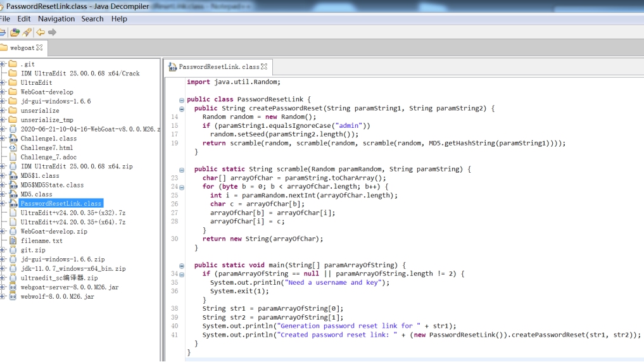Viewport: 644px width, 362px height.
Task: Close the PasswordResetLink.class editor tab
Action: pyautogui.click(x=264, y=66)
